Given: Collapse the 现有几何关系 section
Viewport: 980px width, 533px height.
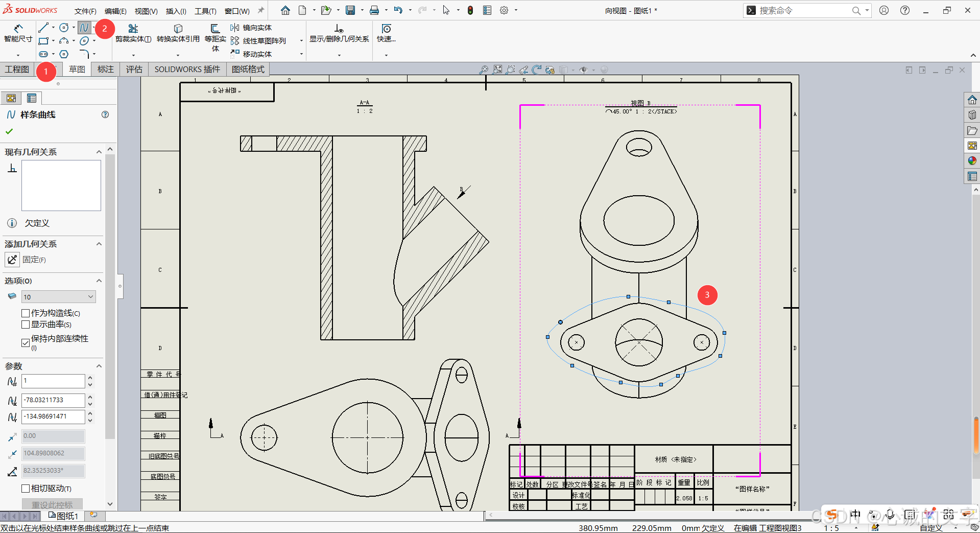Looking at the screenshot, I should pos(99,152).
